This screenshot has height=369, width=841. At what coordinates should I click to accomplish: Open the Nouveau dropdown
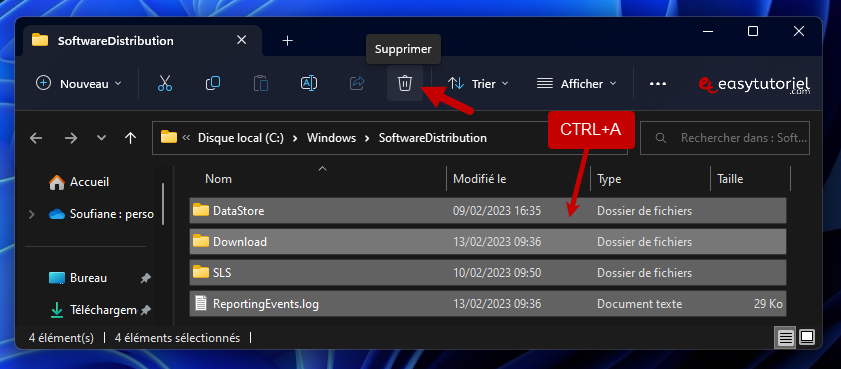pos(79,83)
